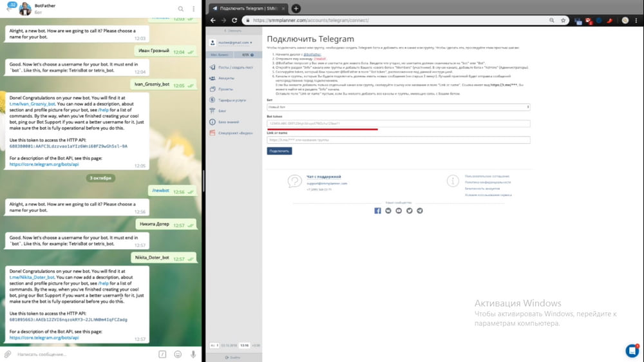This screenshot has width=644, height=362.
Task: Open the Спецпроект sidebar item
Action: pos(235,133)
